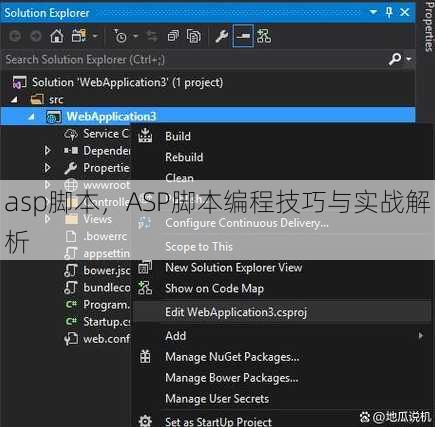Select the bower.json file
The height and width of the screenshot is (427, 435).
[x=107, y=270]
